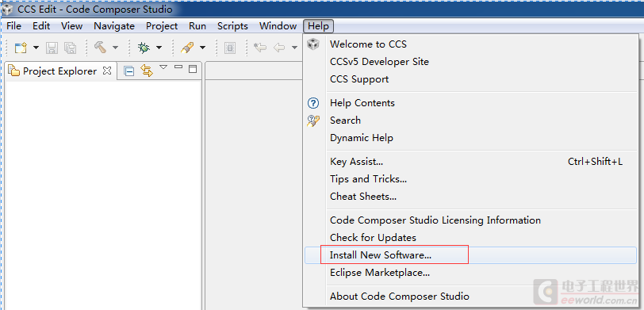This screenshot has width=644, height=310.
Task: Click the Save icon in toolbar
Action: pyautogui.click(x=52, y=48)
